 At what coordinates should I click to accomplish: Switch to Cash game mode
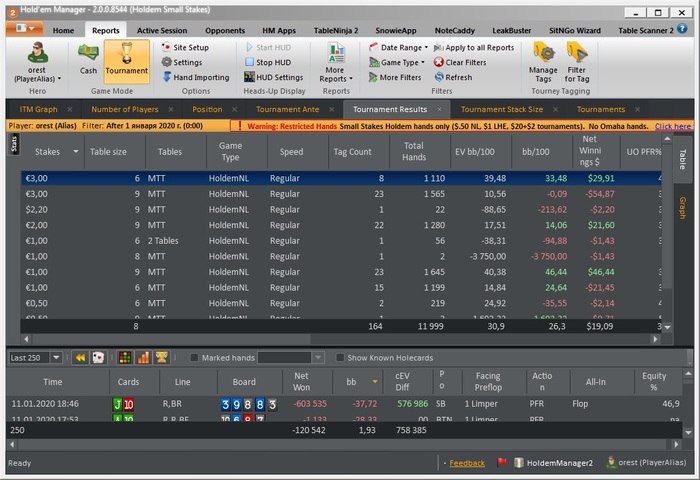pyautogui.click(x=88, y=59)
